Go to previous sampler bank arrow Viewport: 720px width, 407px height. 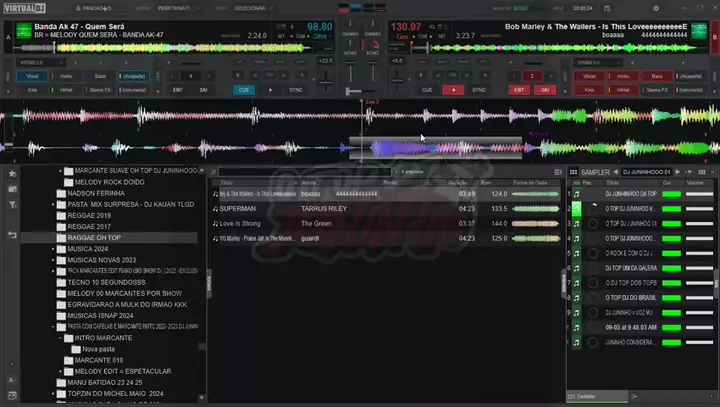616,172
